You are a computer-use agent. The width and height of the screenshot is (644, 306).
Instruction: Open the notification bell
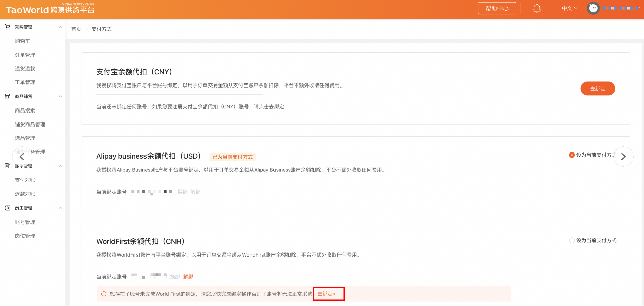click(537, 8)
